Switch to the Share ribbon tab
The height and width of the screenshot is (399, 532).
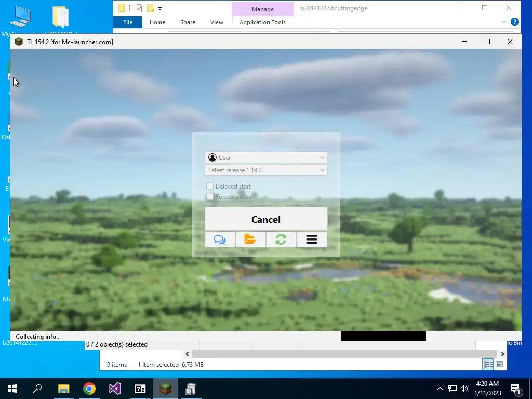click(188, 22)
